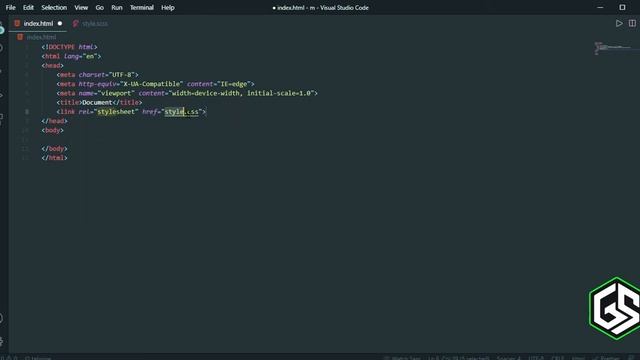Open the View menu
The width and height of the screenshot is (640, 360).
point(81,7)
